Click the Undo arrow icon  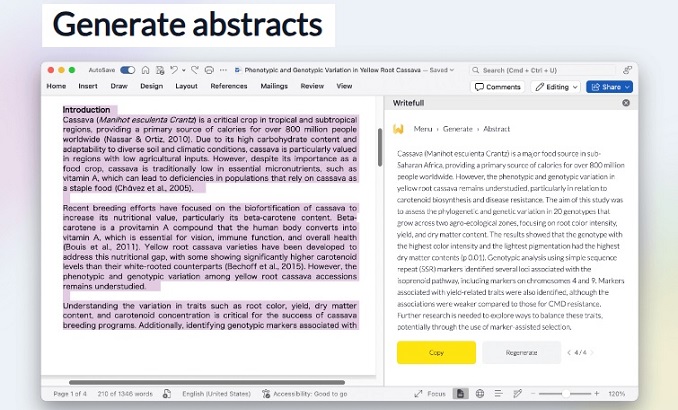173,71
